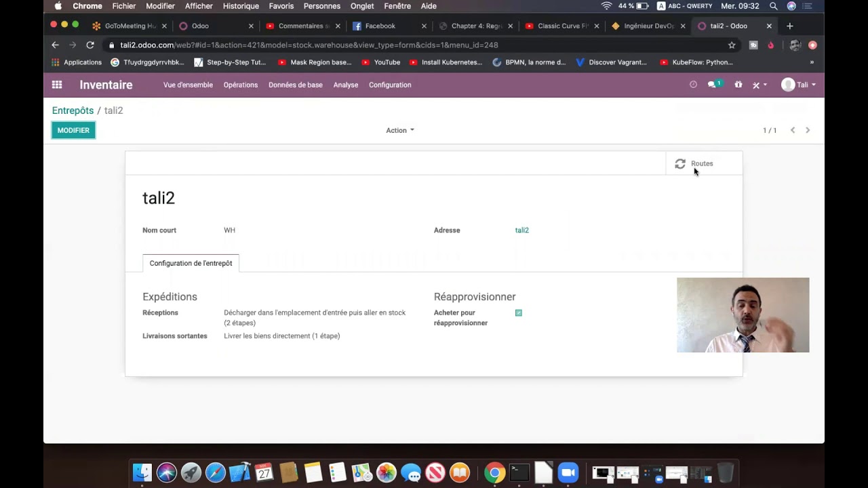Click the browser back arrow
Image resolution: width=868 pixels, height=488 pixels.
coord(55,45)
